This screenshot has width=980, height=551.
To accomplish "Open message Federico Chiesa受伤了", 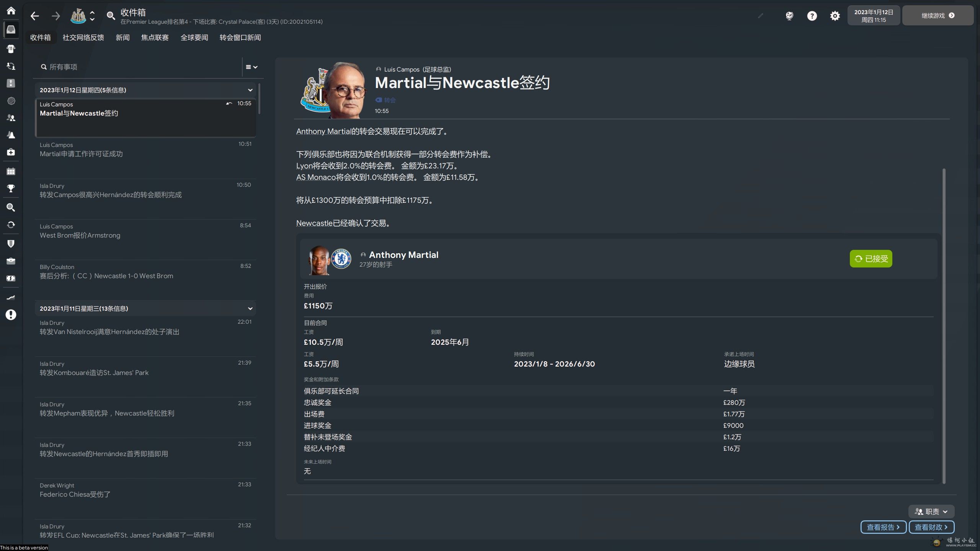I will pos(145,499).
